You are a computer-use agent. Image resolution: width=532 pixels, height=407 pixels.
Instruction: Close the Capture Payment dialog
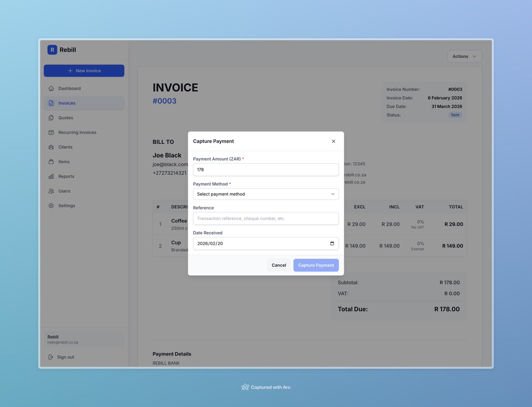tap(333, 141)
